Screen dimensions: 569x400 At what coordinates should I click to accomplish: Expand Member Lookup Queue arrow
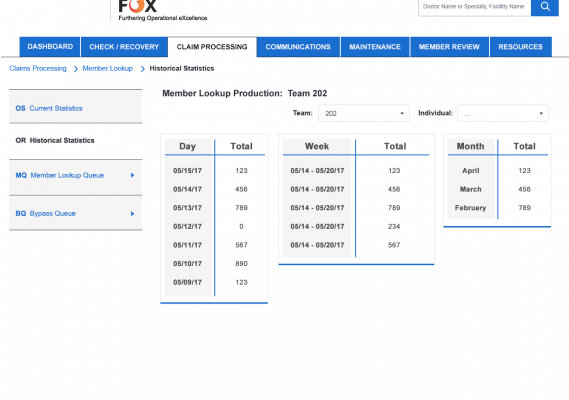click(132, 175)
